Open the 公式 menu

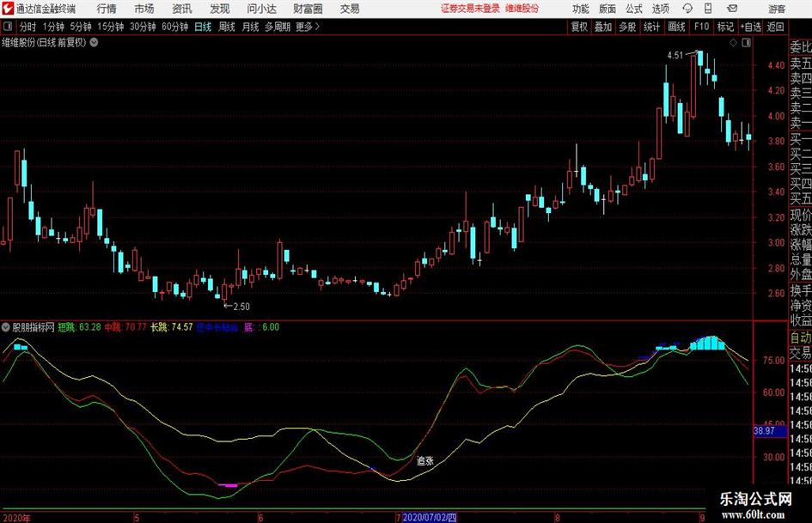(634, 9)
